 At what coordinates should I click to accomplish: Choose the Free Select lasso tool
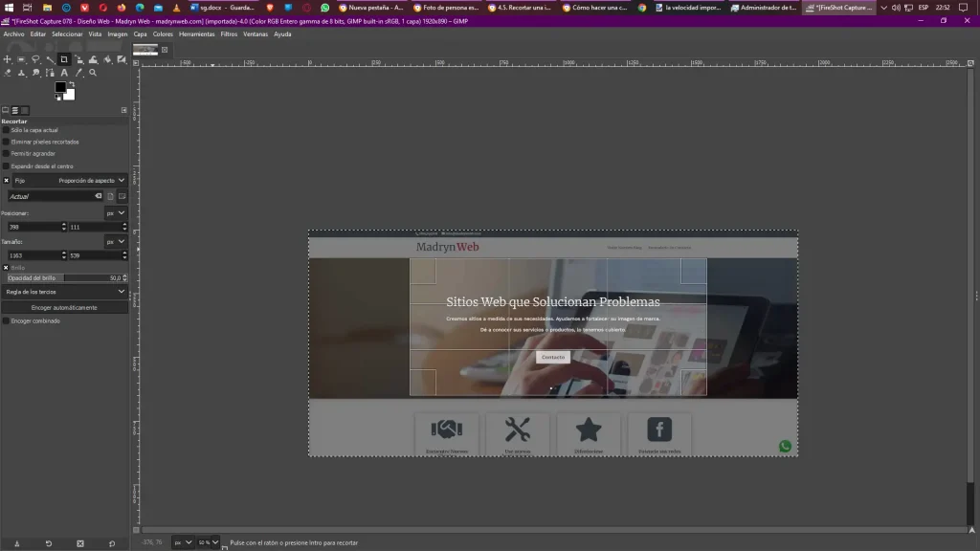[x=35, y=59]
